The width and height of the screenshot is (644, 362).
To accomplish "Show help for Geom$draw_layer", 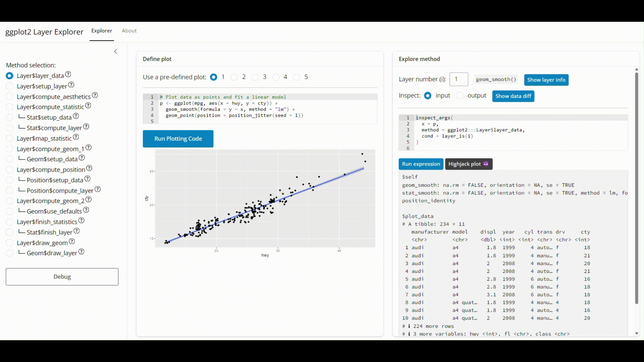I will tap(81, 252).
